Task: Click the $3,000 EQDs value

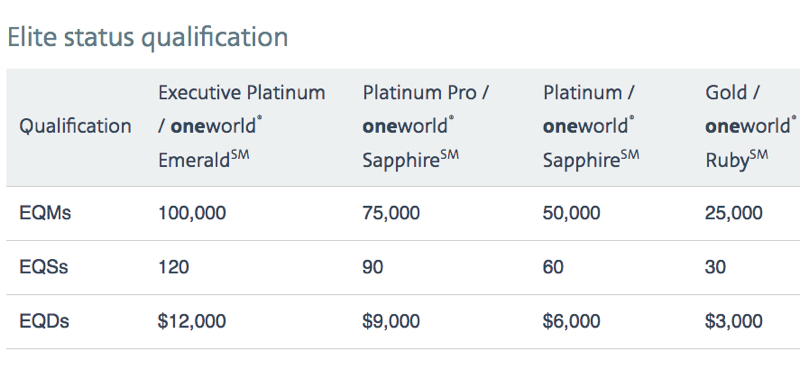Action: (734, 321)
